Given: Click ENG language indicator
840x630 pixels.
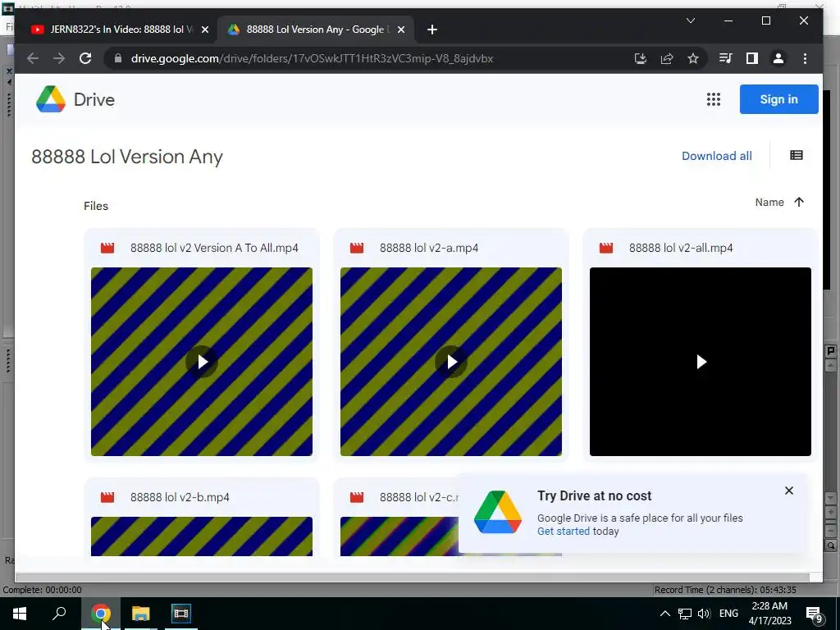Looking at the screenshot, I should pyautogui.click(x=728, y=614).
